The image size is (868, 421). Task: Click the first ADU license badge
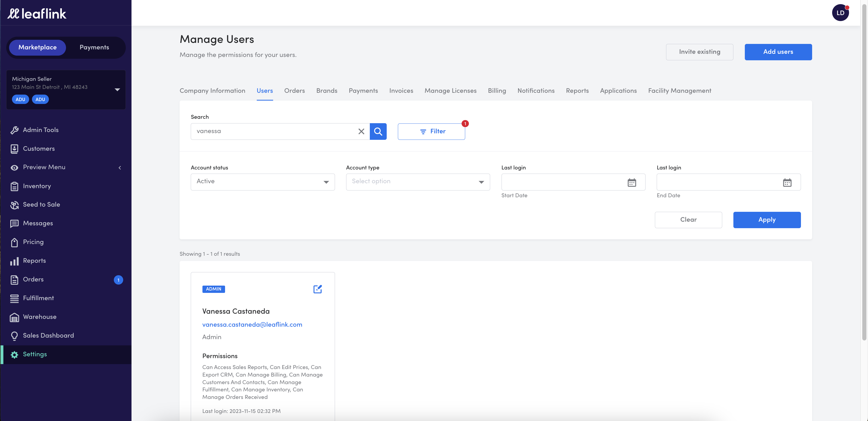pyautogui.click(x=20, y=100)
